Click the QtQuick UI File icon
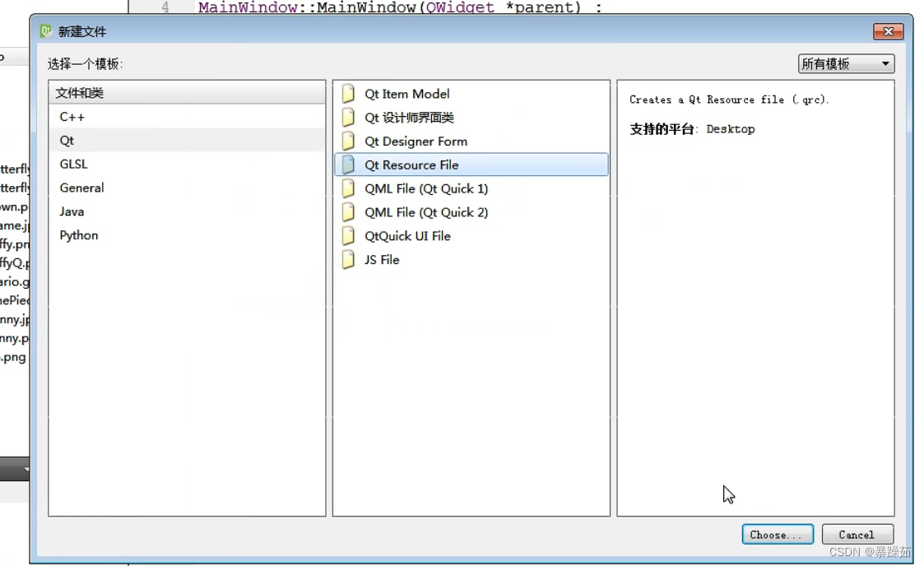 (348, 236)
